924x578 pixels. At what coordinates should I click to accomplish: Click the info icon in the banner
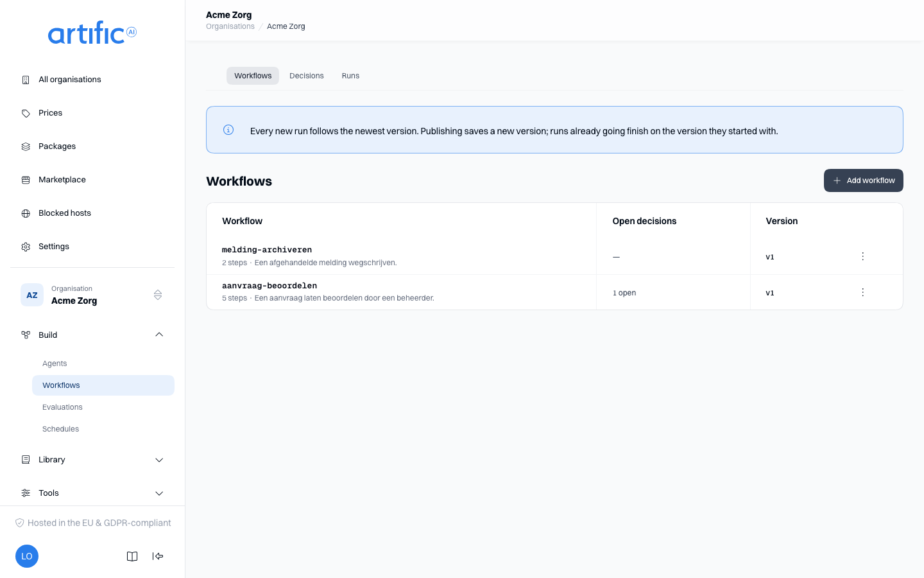pyautogui.click(x=228, y=130)
